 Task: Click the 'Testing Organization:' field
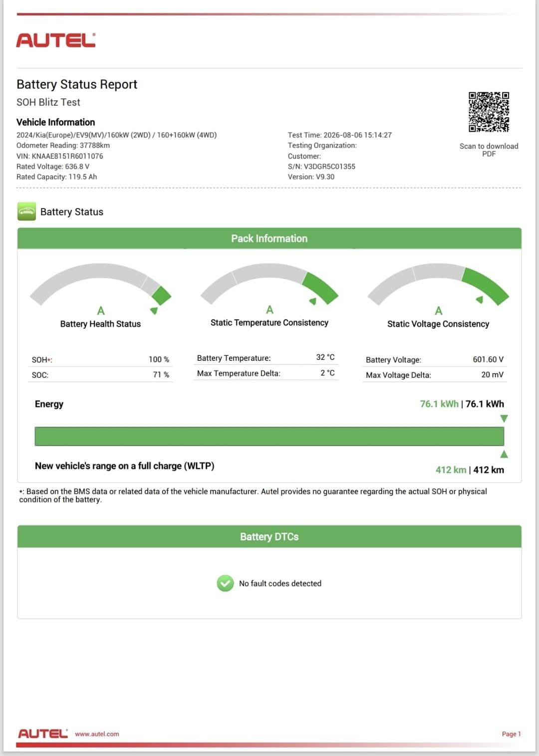322,145
